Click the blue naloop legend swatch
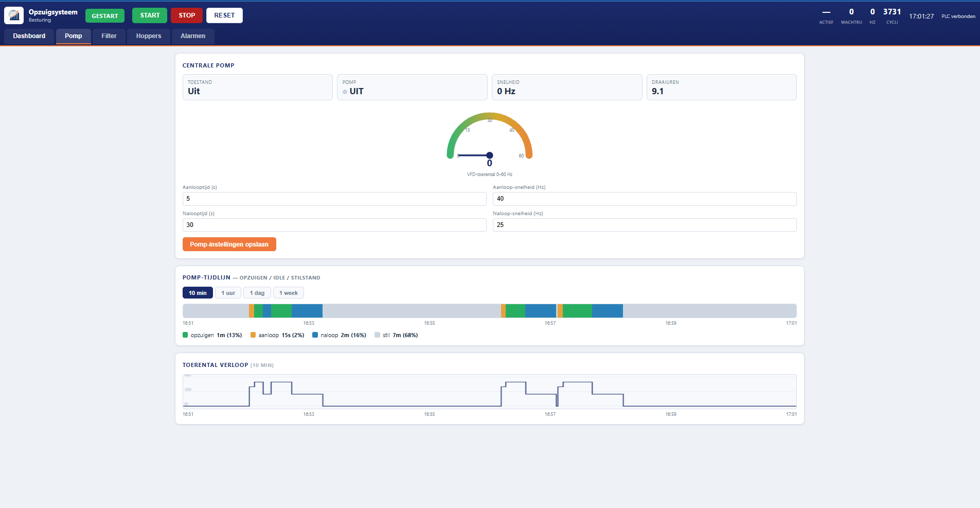This screenshot has height=508, width=980. pos(315,335)
